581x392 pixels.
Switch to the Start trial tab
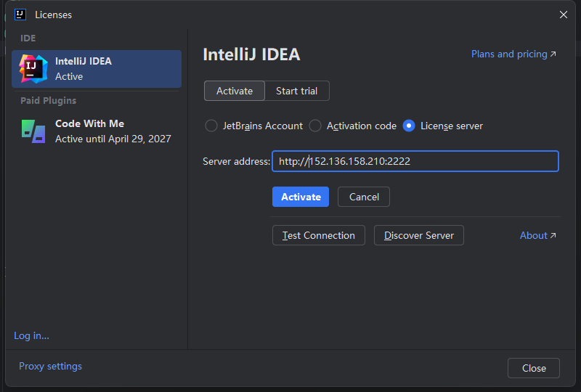click(x=297, y=91)
